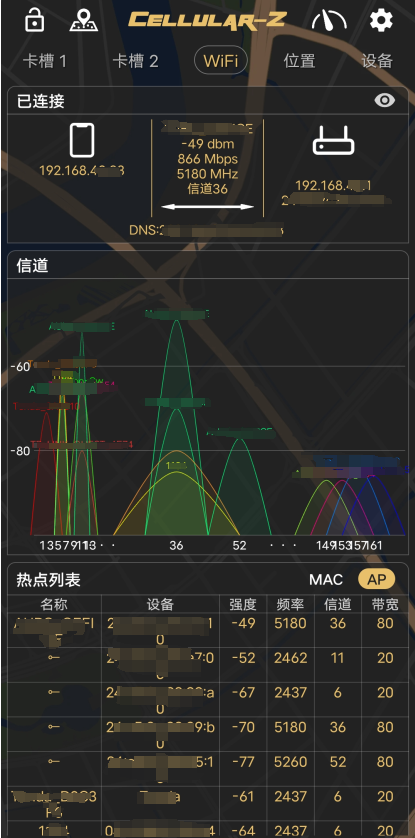Select the AP view toggle
Viewport: 415px width, 838px height.
tap(377, 579)
